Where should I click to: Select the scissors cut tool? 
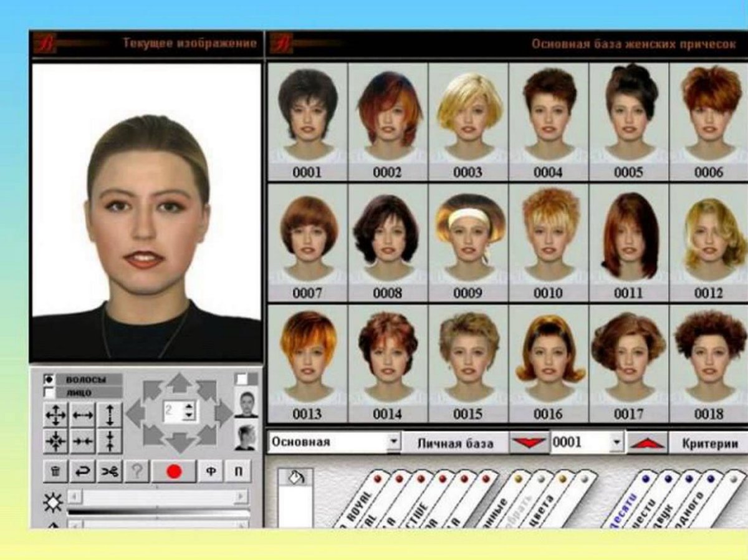[x=110, y=472]
